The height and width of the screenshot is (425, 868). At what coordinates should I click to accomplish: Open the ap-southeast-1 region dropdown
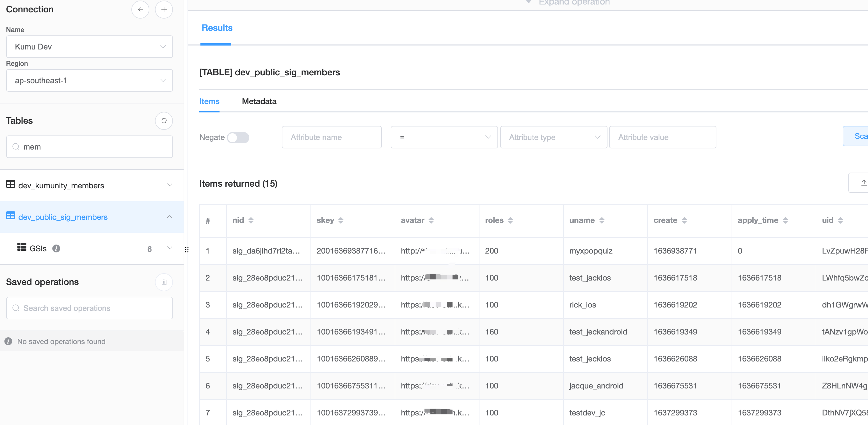(x=89, y=80)
